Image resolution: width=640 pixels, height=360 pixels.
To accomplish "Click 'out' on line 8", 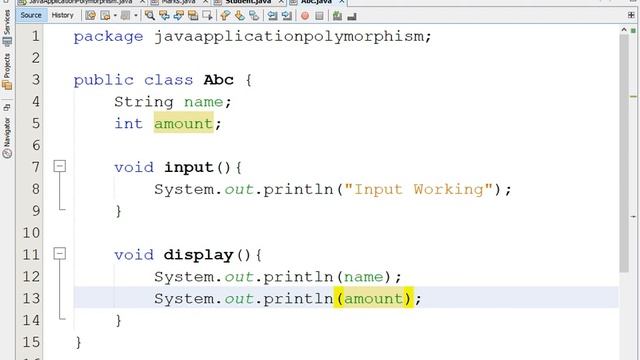I will coord(239,189).
